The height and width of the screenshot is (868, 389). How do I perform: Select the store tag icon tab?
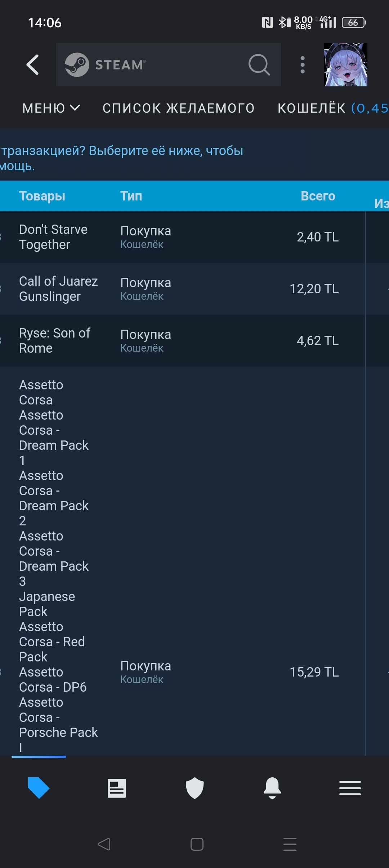tap(39, 788)
